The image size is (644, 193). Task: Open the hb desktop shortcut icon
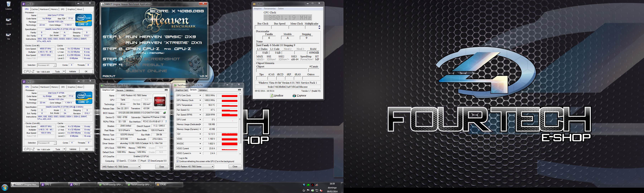click(8, 36)
